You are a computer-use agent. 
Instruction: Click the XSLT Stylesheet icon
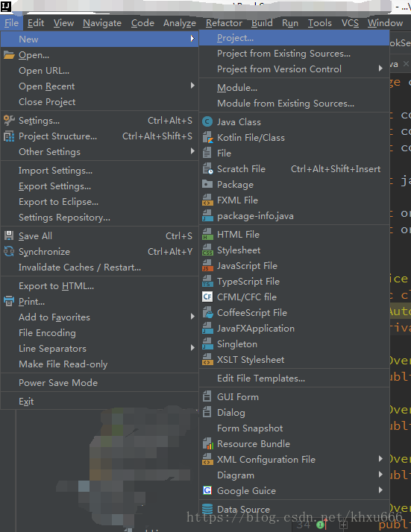pyautogui.click(x=207, y=360)
